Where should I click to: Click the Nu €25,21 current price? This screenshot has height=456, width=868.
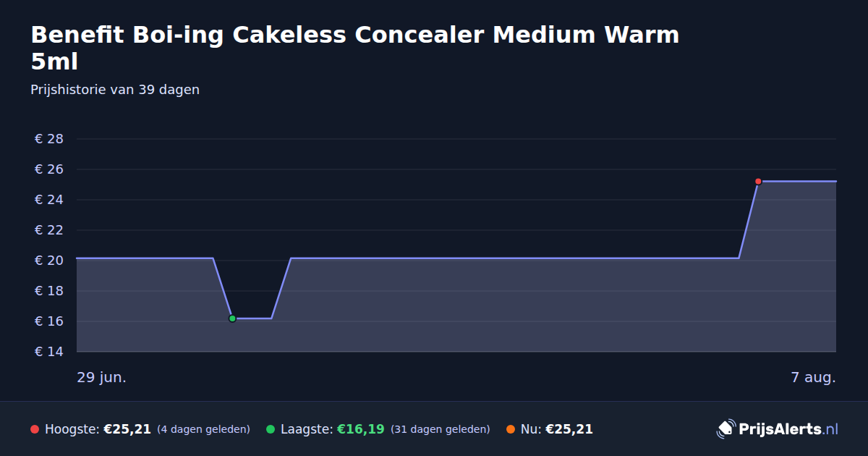tap(569, 429)
